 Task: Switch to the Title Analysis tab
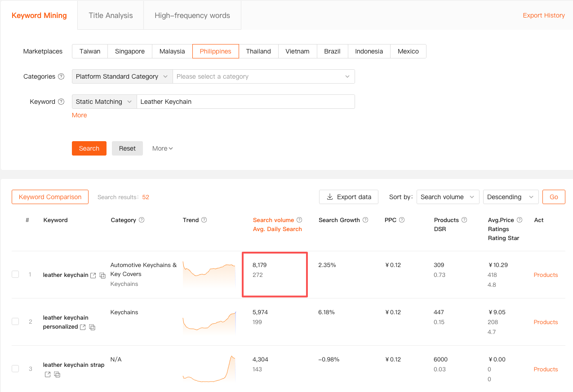click(111, 15)
